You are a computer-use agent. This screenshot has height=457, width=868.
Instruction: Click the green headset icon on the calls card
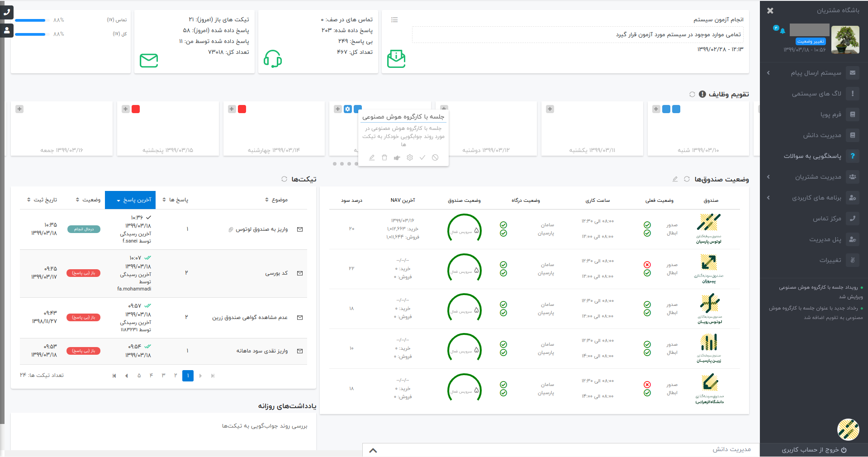pos(273,59)
